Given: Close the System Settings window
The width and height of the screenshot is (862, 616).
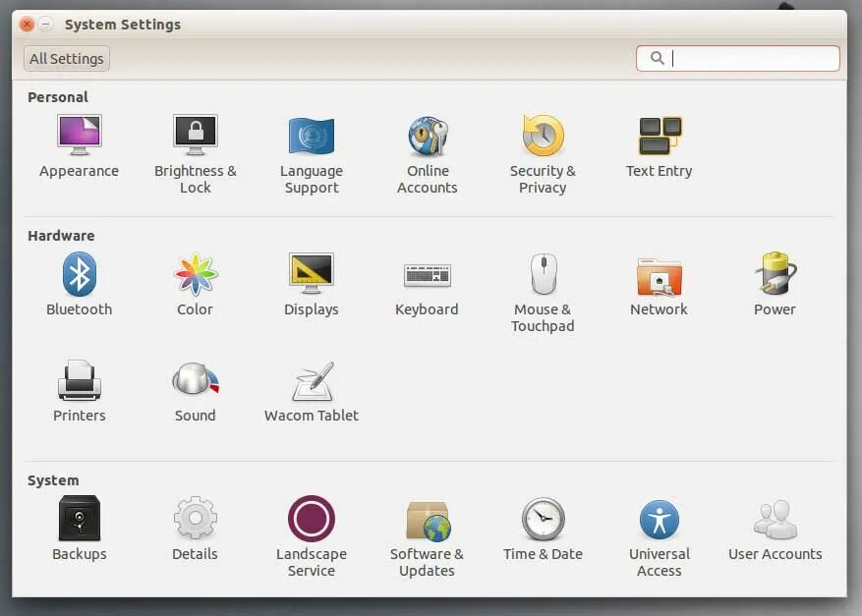Looking at the screenshot, I should pyautogui.click(x=27, y=25).
